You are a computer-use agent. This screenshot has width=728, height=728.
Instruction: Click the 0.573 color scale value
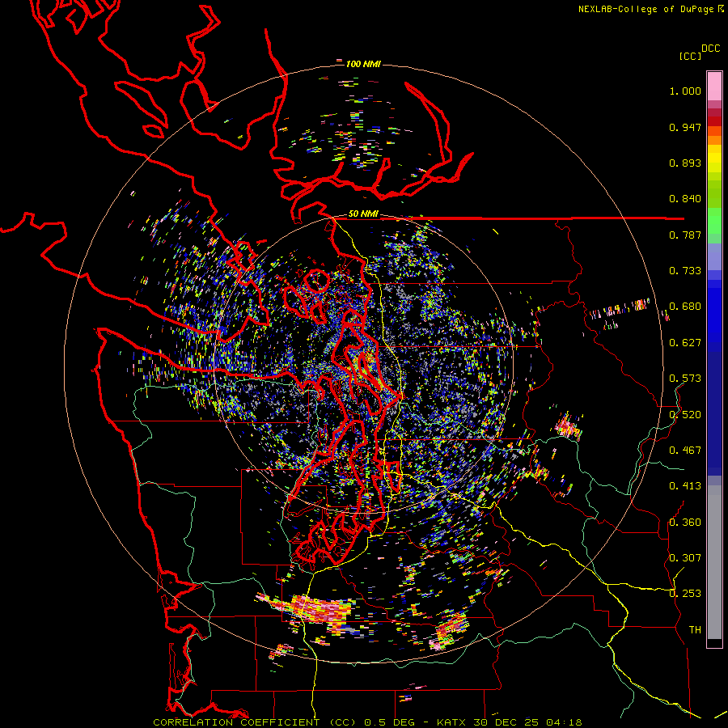click(685, 379)
